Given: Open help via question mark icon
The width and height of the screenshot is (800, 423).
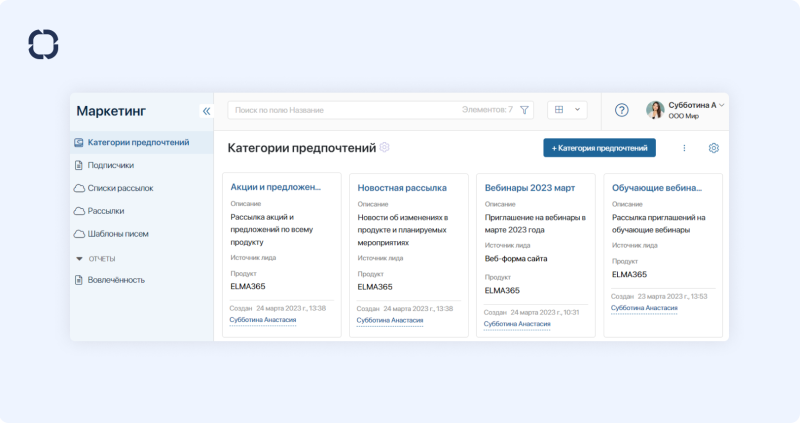Looking at the screenshot, I should coord(621,110).
